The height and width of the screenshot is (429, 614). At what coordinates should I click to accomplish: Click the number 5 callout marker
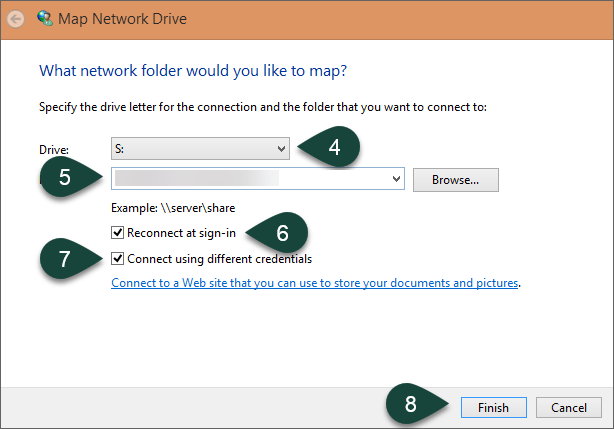click(x=64, y=179)
